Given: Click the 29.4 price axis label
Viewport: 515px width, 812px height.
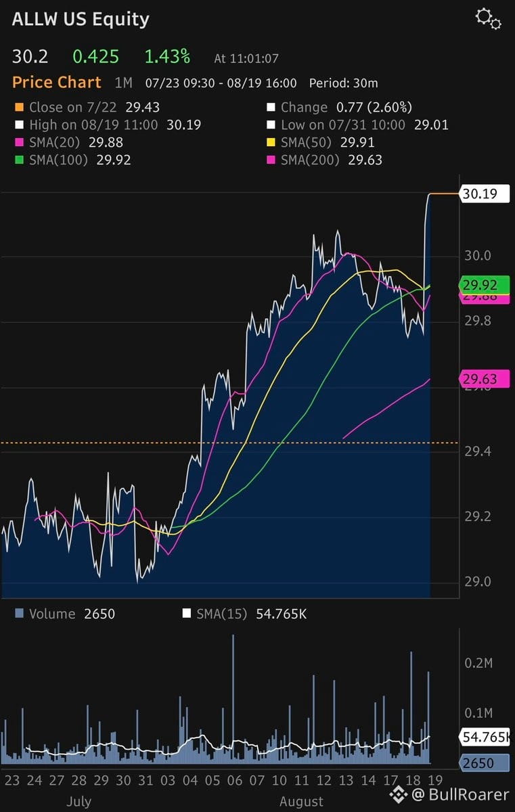Looking at the screenshot, I should (x=477, y=451).
